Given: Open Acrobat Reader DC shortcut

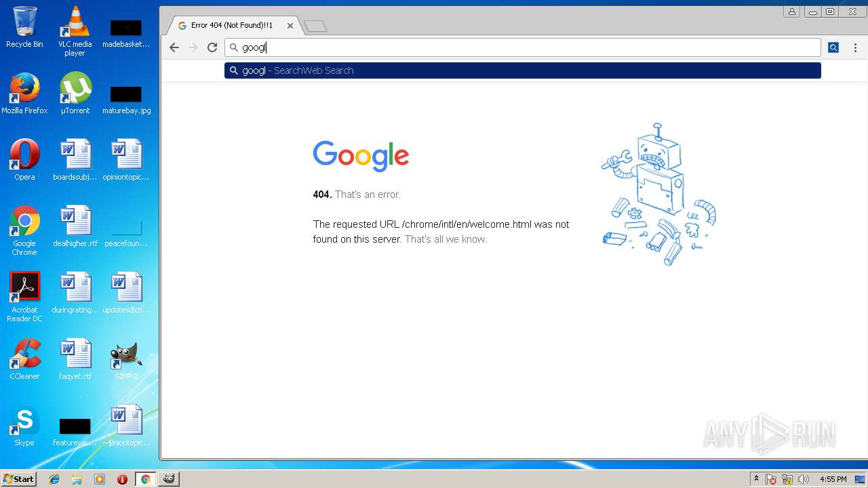Looking at the screenshot, I should point(24,297).
